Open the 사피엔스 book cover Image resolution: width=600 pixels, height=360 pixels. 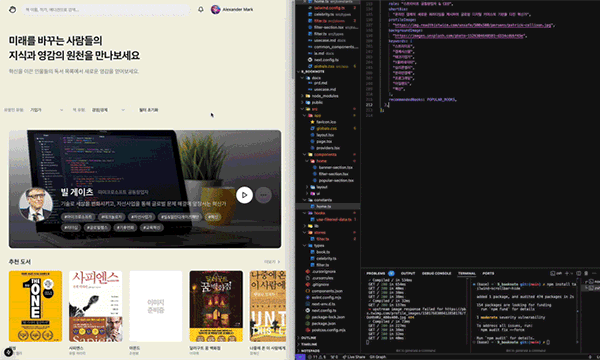[x=95, y=306]
